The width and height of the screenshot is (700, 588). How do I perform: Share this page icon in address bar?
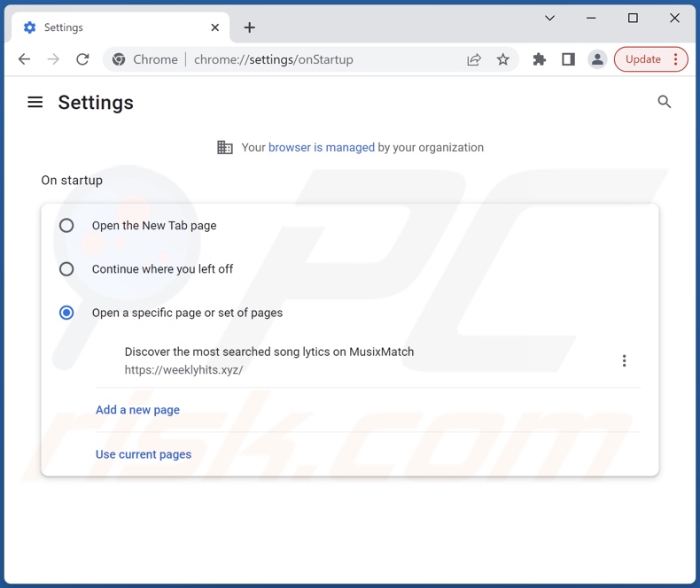(x=474, y=59)
